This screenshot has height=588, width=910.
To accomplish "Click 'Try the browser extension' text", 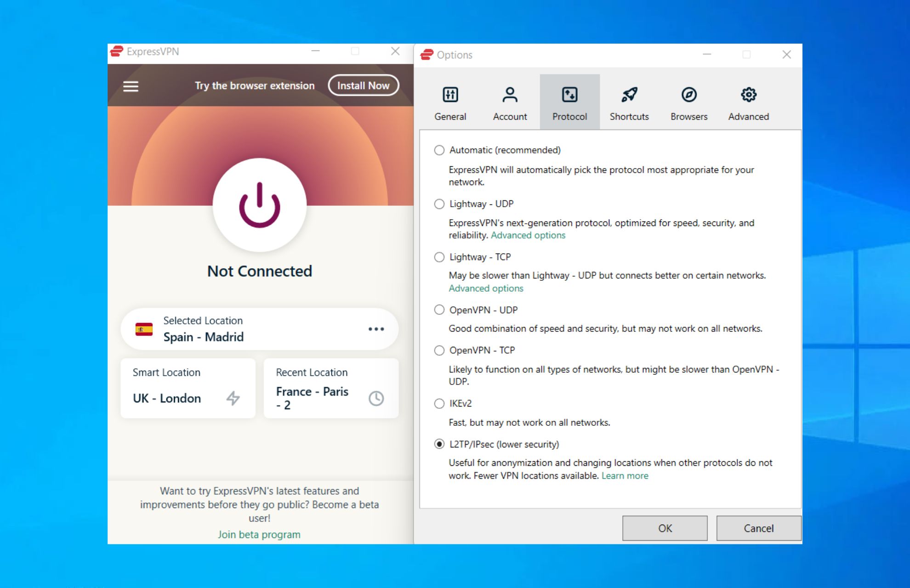I will click(x=255, y=85).
